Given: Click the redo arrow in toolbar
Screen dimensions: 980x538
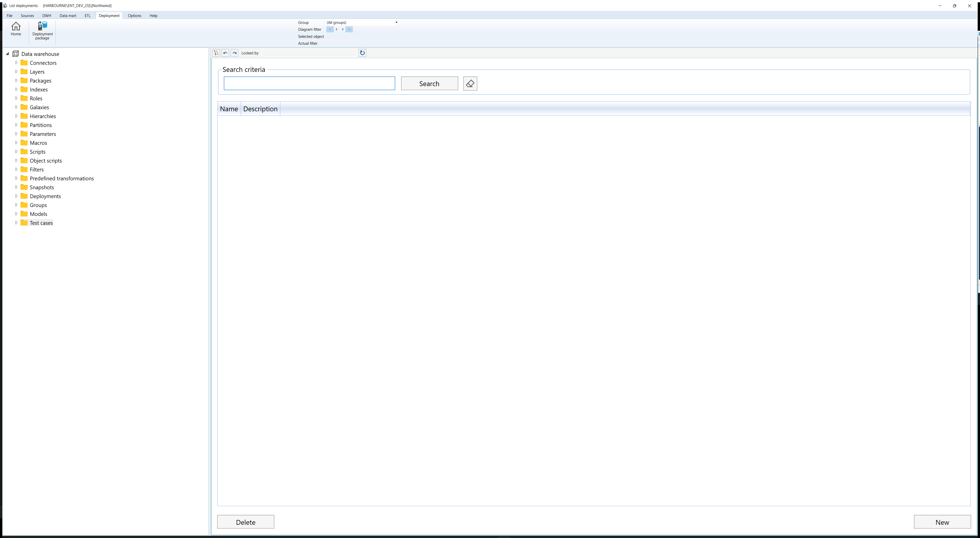Looking at the screenshot, I should (234, 53).
